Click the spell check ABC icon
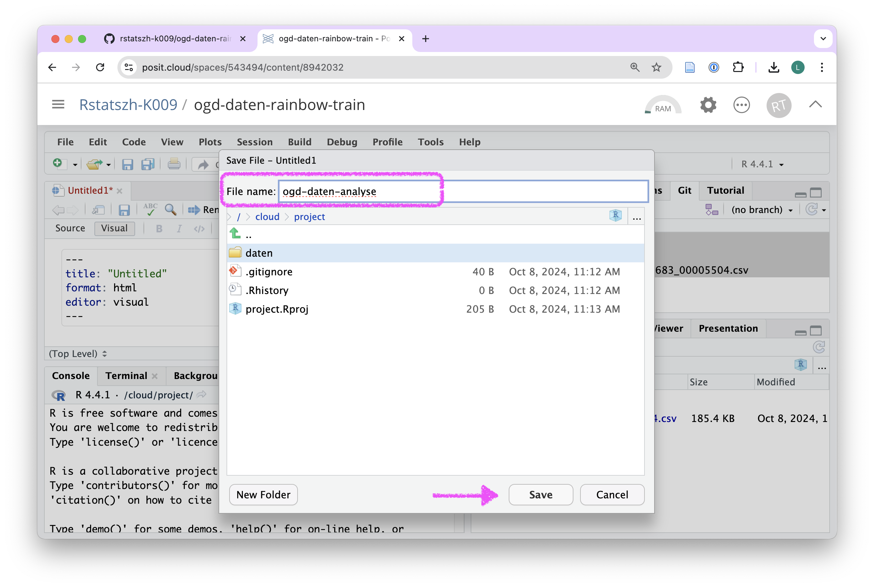 (150, 209)
